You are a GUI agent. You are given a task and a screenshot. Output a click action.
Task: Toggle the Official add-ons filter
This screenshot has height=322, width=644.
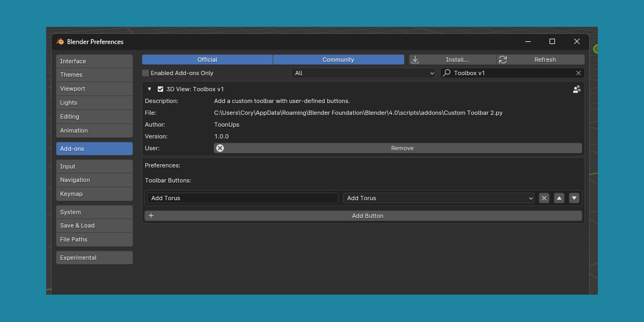pyautogui.click(x=207, y=60)
